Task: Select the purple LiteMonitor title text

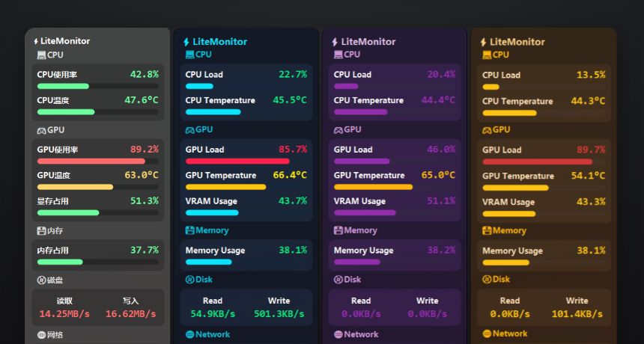Action: [368, 42]
